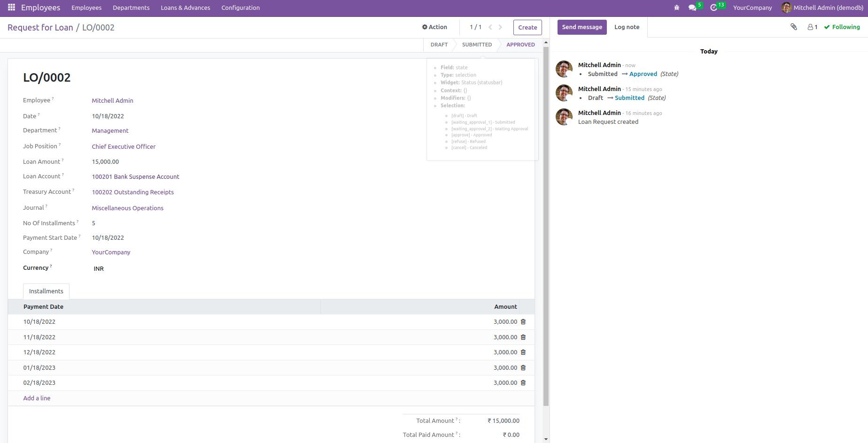Open the Mitchell Admin user menu
This screenshot has width=868, height=443.
tap(822, 8)
